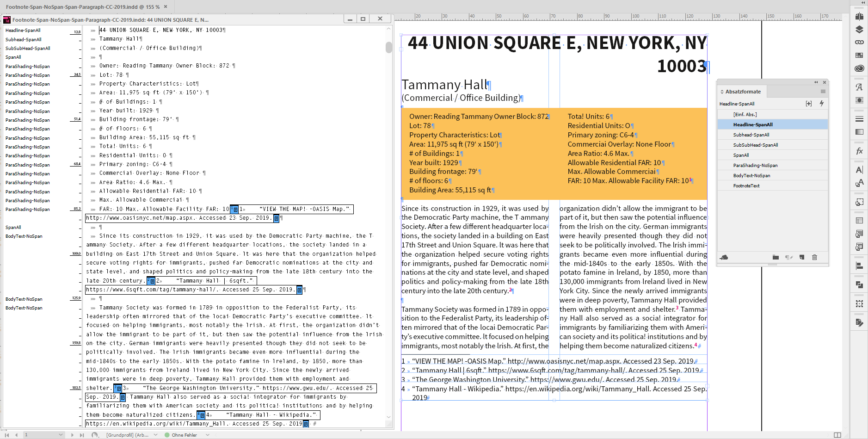Delete a style using the trash icon
Image resolution: width=868 pixels, height=439 pixels.
point(814,258)
